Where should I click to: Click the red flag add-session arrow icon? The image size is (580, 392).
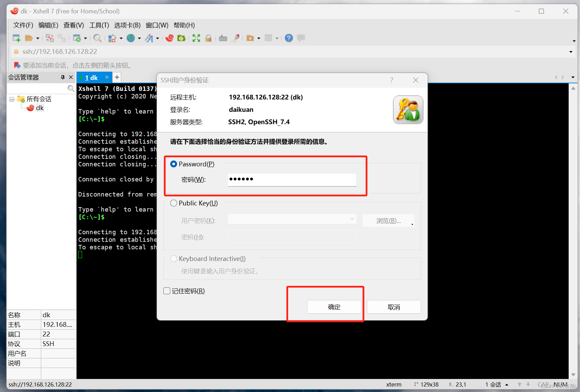coord(17,65)
